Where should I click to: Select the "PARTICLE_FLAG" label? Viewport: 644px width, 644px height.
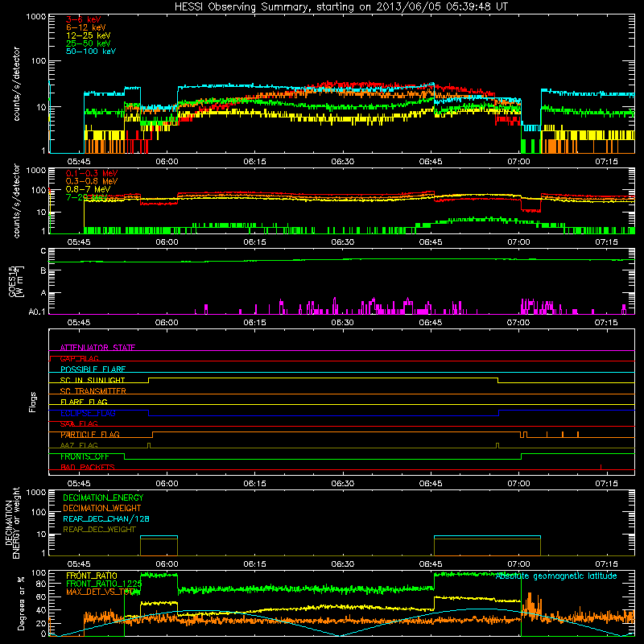coord(90,435)
